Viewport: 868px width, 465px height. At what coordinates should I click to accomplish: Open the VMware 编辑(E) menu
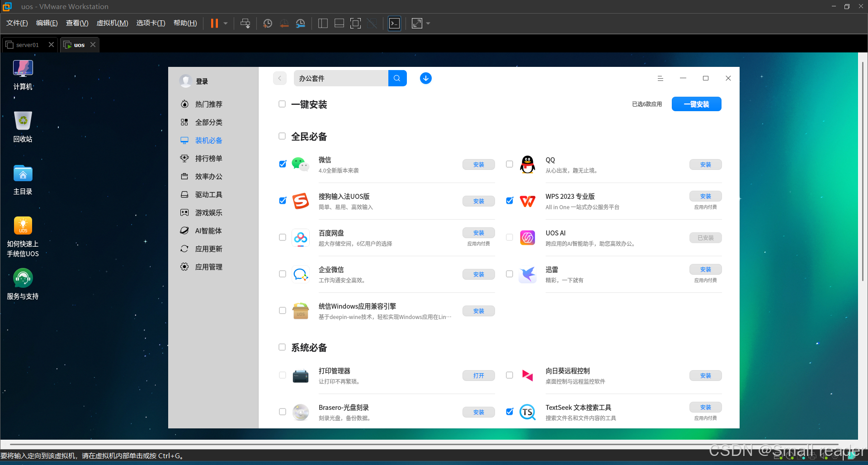click(47, 23)
